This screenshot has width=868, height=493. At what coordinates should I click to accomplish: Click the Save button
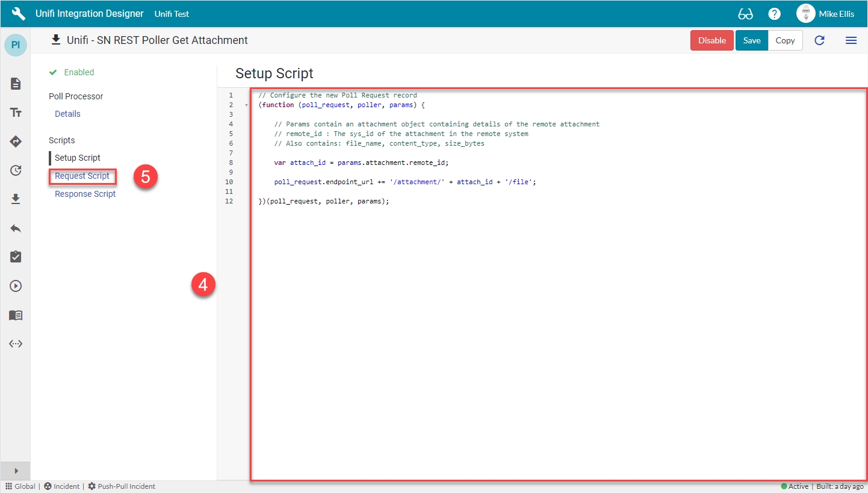click(x=751, y=40)
